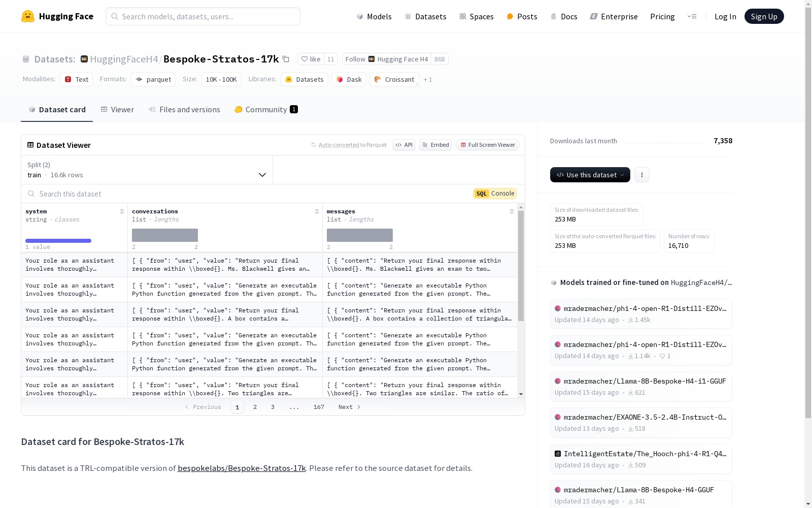The width and height of the screenshot is (812, 508).
Task: Open mradermacher/Llama-8B-Bespoke-H4-i1-GGUF model card
Action: (641, 387)
